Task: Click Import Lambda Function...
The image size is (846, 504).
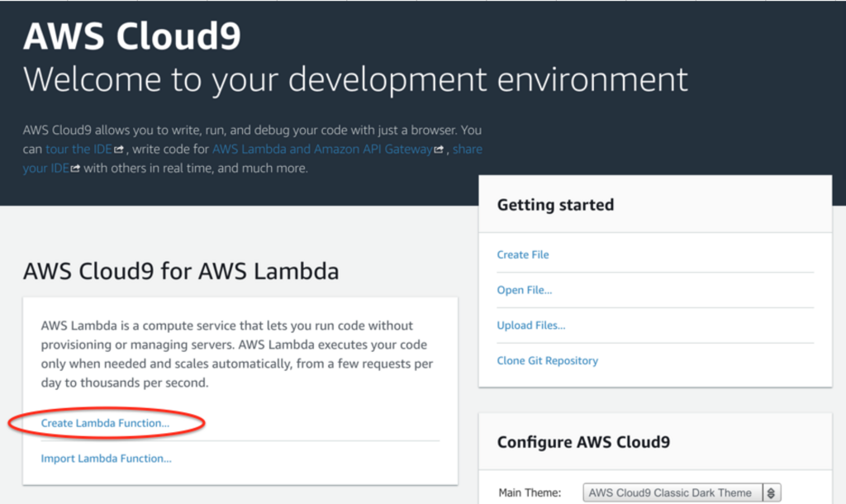Action: [x=107, y=459]
